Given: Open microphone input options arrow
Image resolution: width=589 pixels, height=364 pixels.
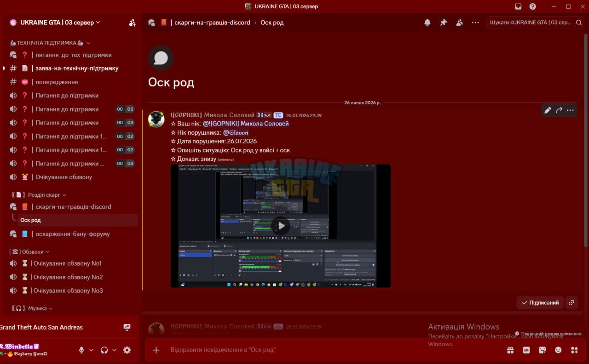Looking at the screenshot, I should point(91,350).
